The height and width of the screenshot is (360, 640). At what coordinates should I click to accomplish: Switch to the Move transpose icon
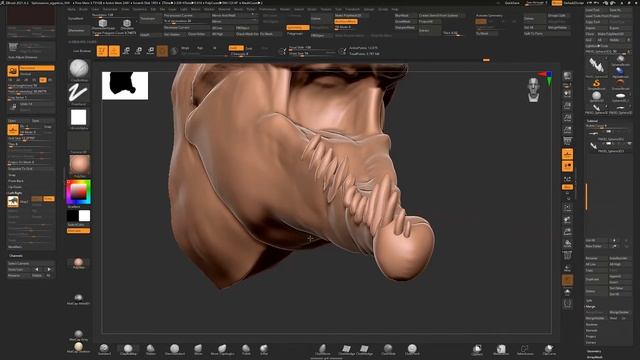tap(127, 51)
